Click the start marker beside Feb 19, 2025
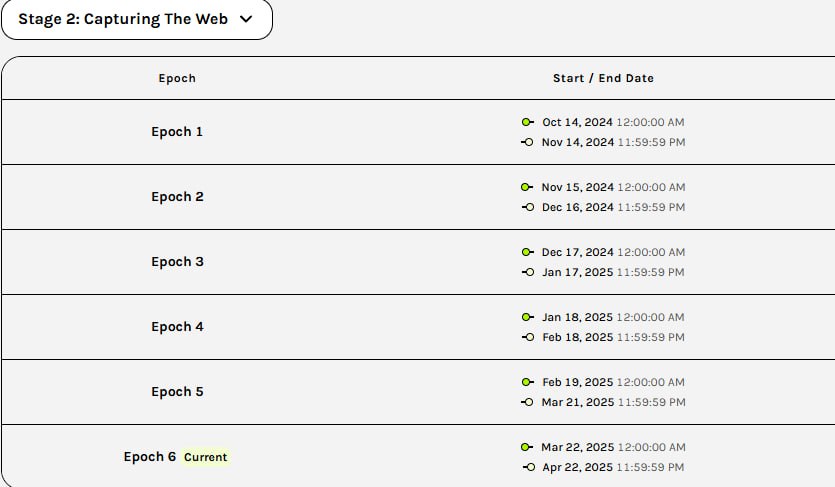The width and height of the screenshot is (835, 487). point(528,382)
